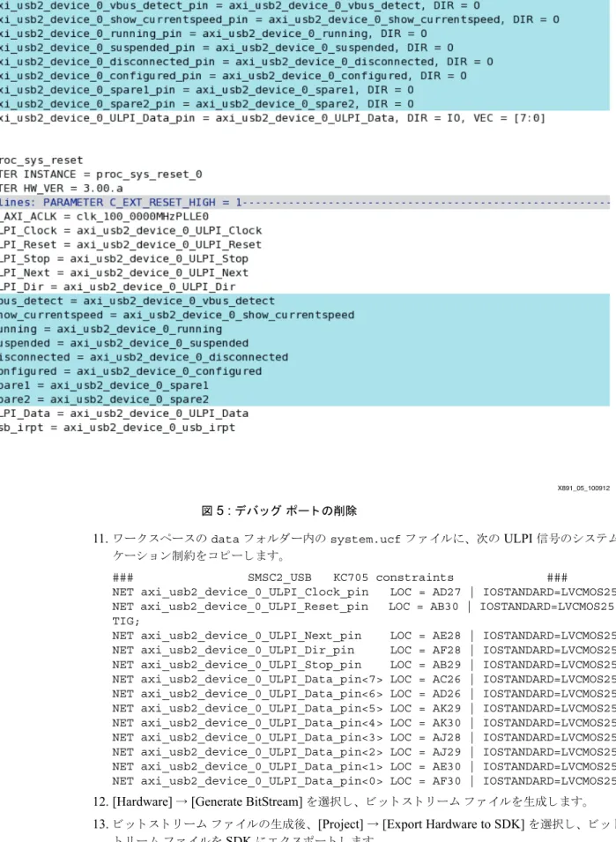The height and width of the screenshot is (842, 616).
Task: Click the ULPI_Stop_pin LOC = AB29 constraint
Action: [364, 665]
